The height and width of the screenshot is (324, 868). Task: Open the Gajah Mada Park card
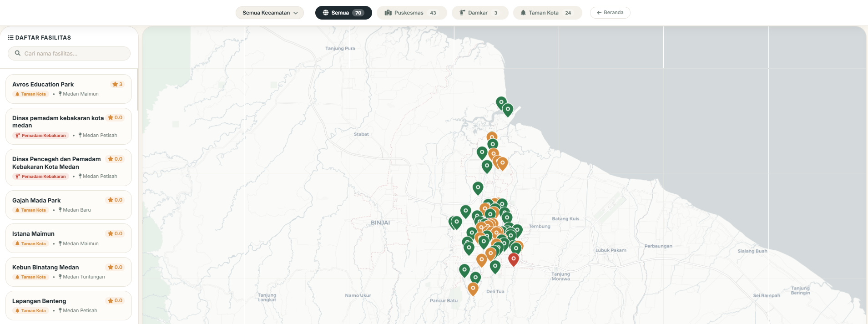click(x=69, y=205)
